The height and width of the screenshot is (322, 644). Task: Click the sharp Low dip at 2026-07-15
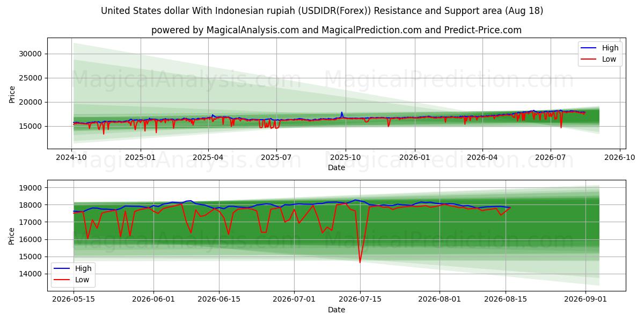pyautogui.click(x=360, y=261)
